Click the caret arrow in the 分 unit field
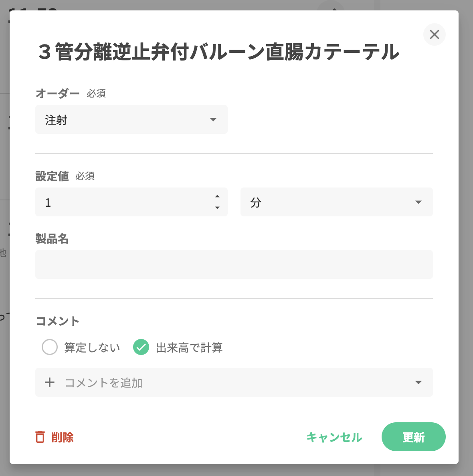473x476 pixels. point(418,202)
